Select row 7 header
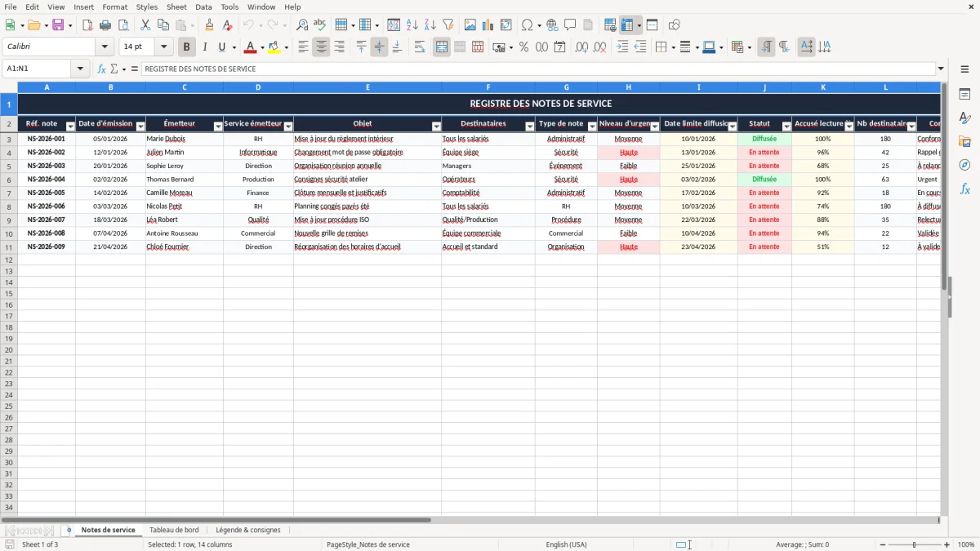 point(9,193)
